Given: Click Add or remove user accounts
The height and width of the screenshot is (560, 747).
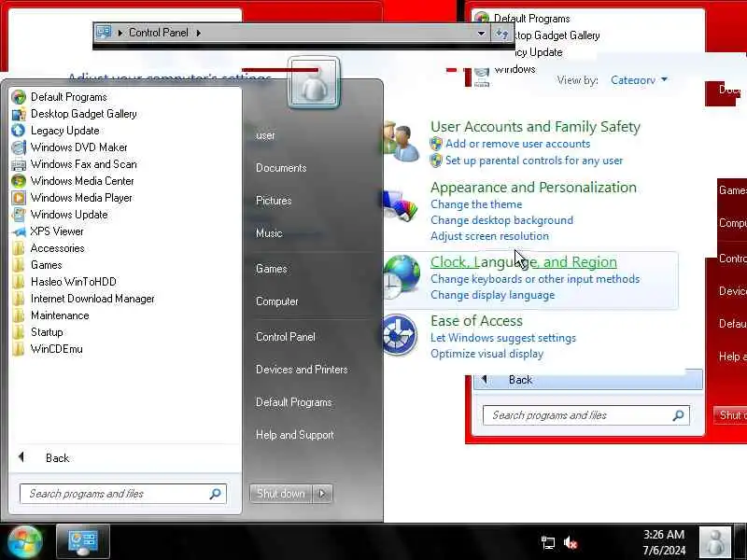Looking at the screenshot, I should click(x=517, y=144).
